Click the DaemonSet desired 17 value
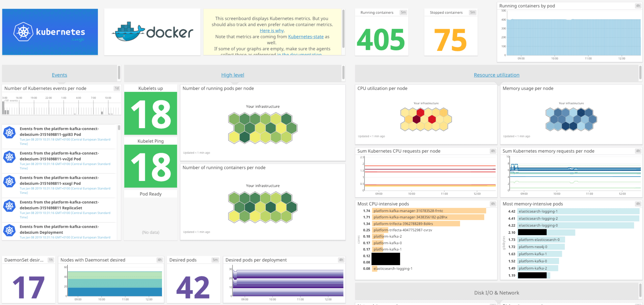 (29, 287)
